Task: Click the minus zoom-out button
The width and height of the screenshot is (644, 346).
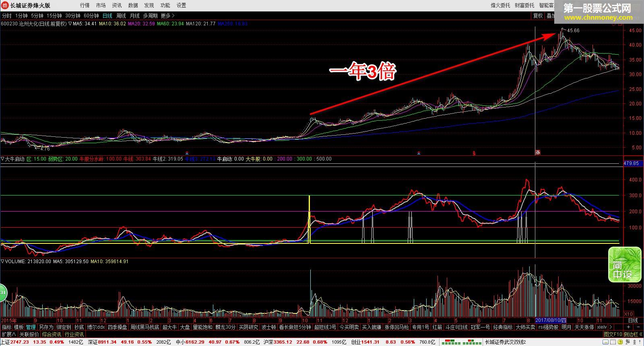Action: 638,327
